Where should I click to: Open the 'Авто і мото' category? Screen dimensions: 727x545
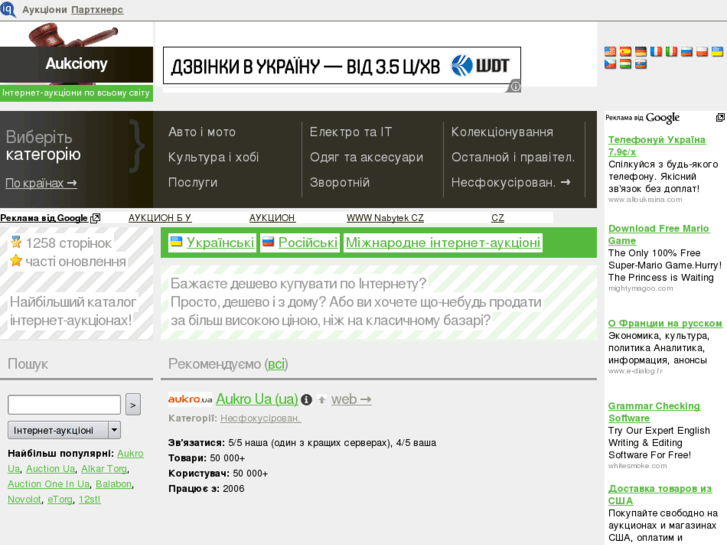click(202, 132)
